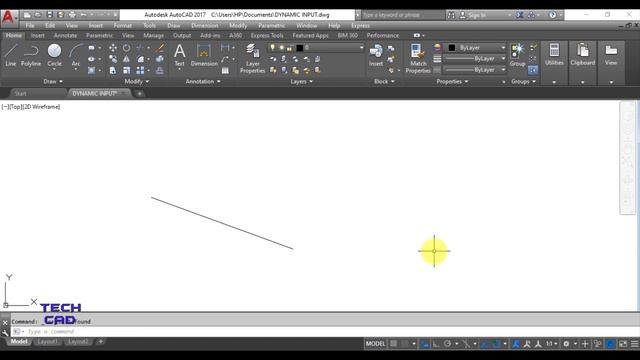
Task: Open the customization status bar menu button
Action: coord(634,344)
